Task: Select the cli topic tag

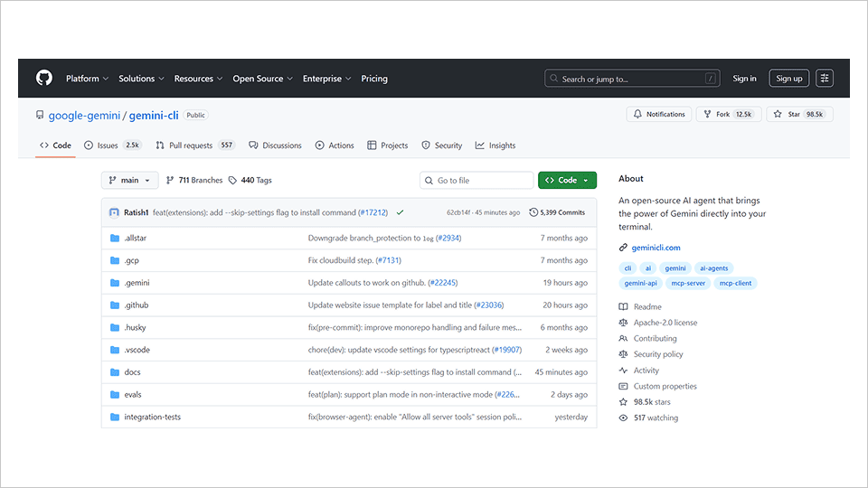Action: [x=627, y=267]
